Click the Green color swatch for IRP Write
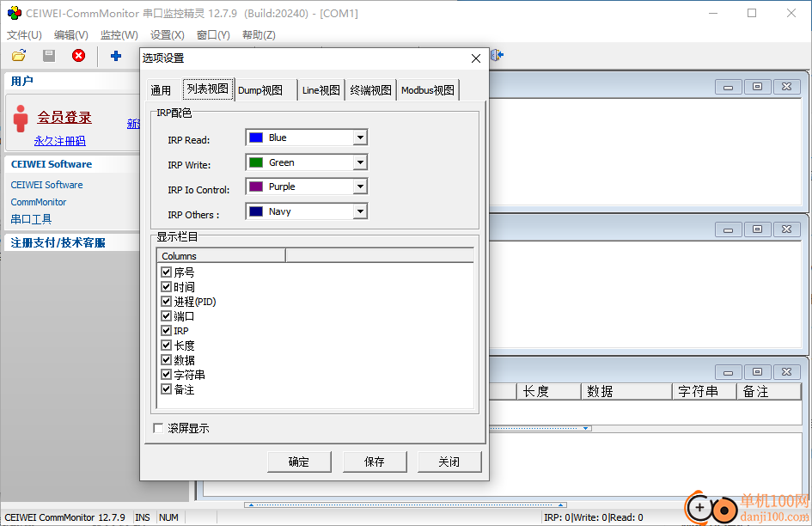The image size is (812, 526). coord(256,162)
